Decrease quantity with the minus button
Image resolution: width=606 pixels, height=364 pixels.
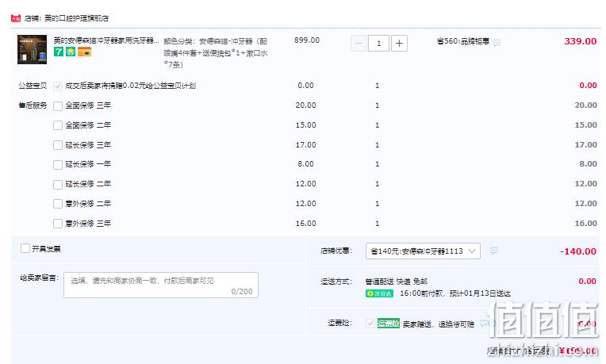359,44
